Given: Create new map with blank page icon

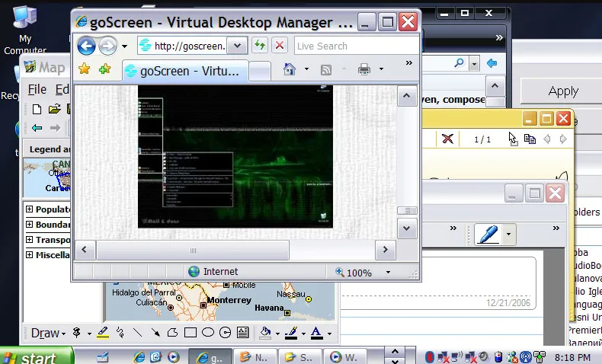Looking at the screenshot, I should 37,110.
